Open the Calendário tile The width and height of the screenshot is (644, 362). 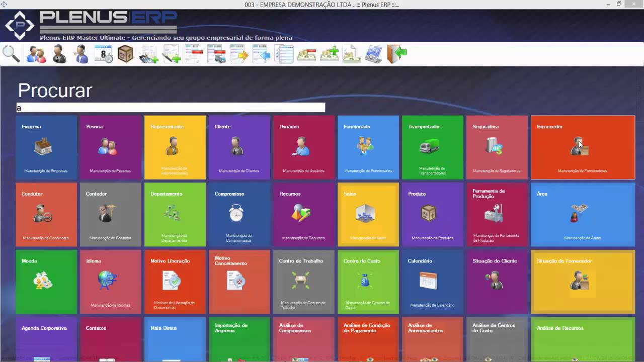[433, 282]
